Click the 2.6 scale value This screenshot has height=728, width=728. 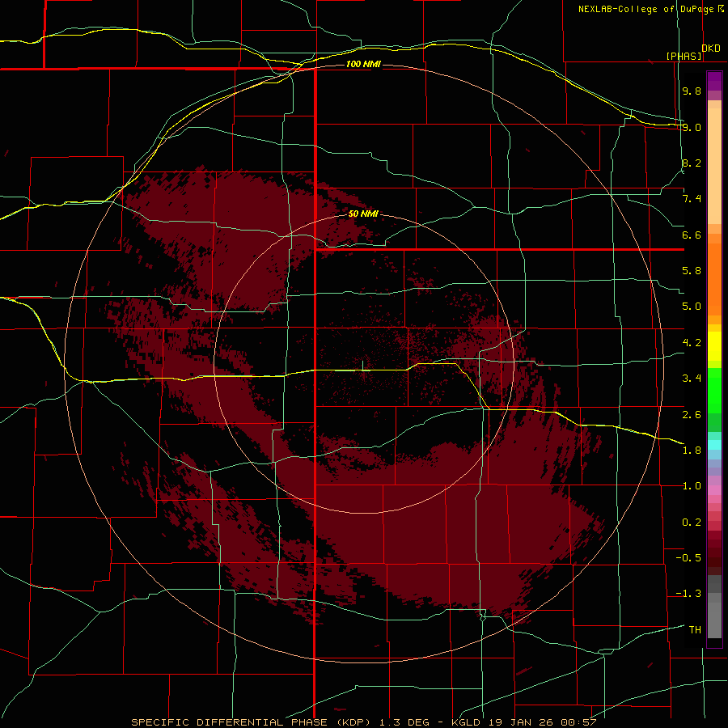692,415
